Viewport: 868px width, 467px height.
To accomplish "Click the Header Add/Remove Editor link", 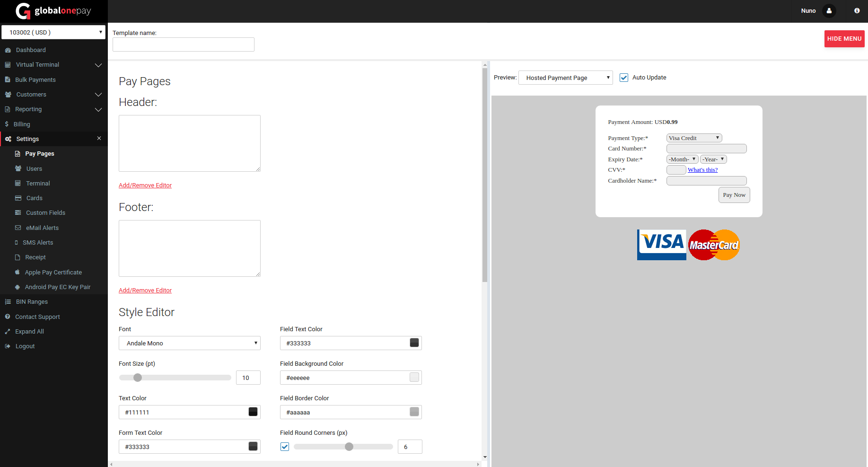I will tap(145, 185).
